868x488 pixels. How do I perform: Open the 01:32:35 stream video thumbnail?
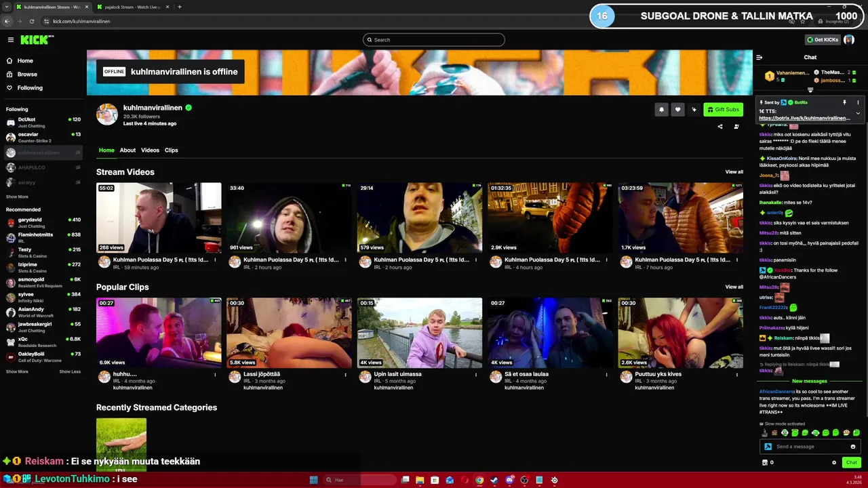(550, 218)
